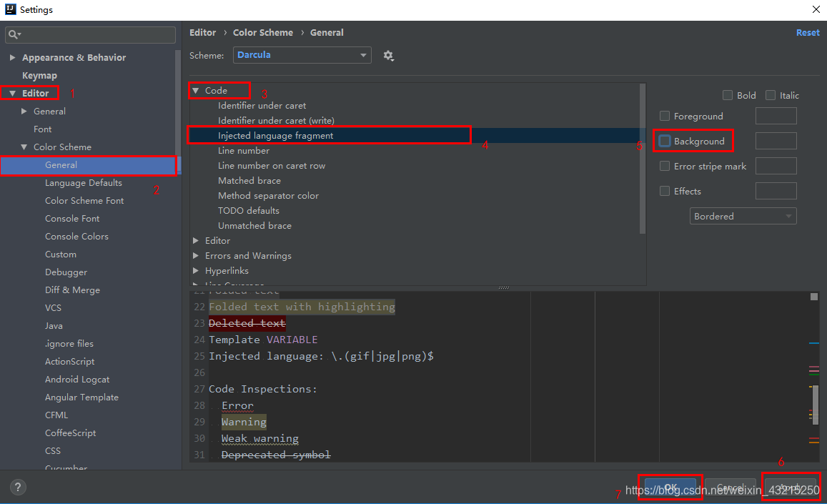Select Debugger color scheme page

[66, 272]
